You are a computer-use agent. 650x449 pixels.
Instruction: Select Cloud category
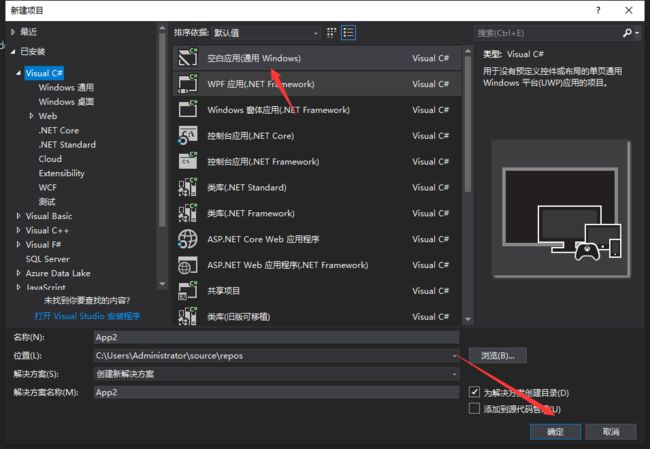tap(50, 159)
